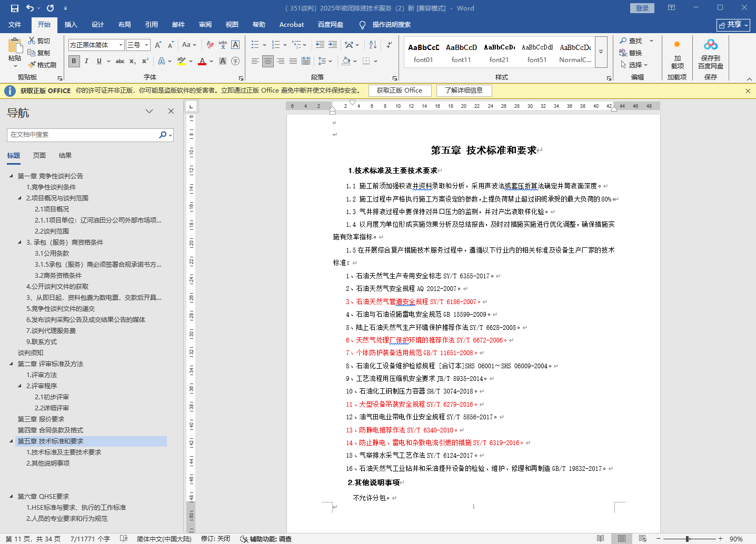This screenshot has height=544, width=756.
Task: Apply strikethrough formatting
Action: tap(120, 61)
